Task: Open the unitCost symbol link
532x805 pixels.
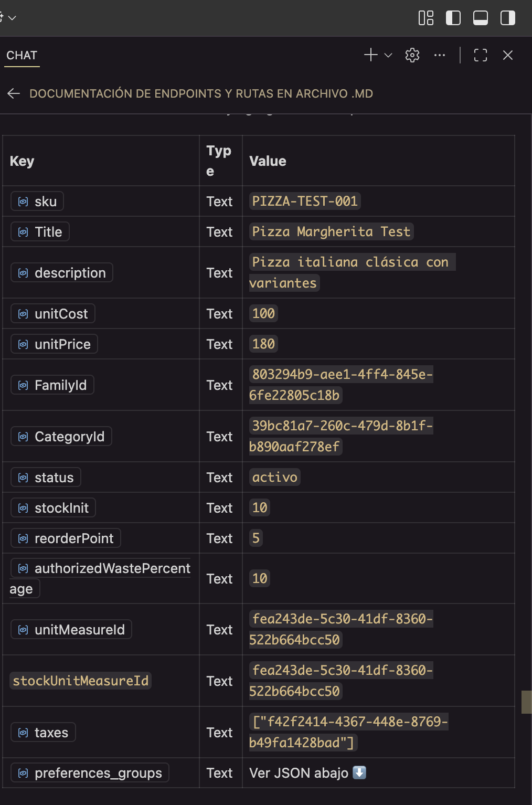Action: coord(53,314)
